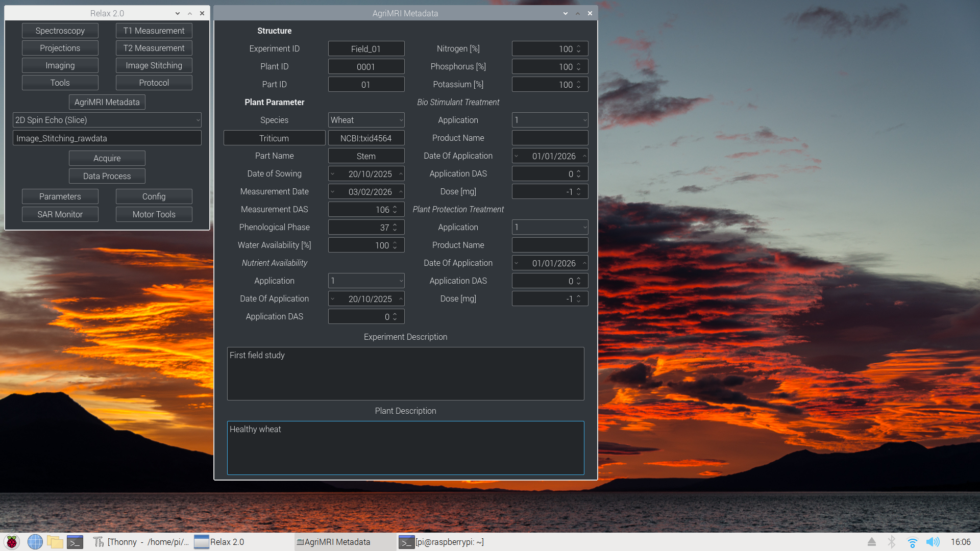Click the Wi-Fi network tray icon
The image size is (980, 551).
click(912, 542)
